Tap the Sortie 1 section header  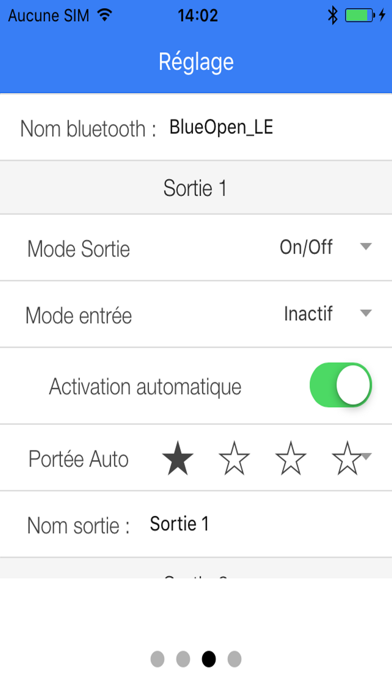click(x=196, y=187)
